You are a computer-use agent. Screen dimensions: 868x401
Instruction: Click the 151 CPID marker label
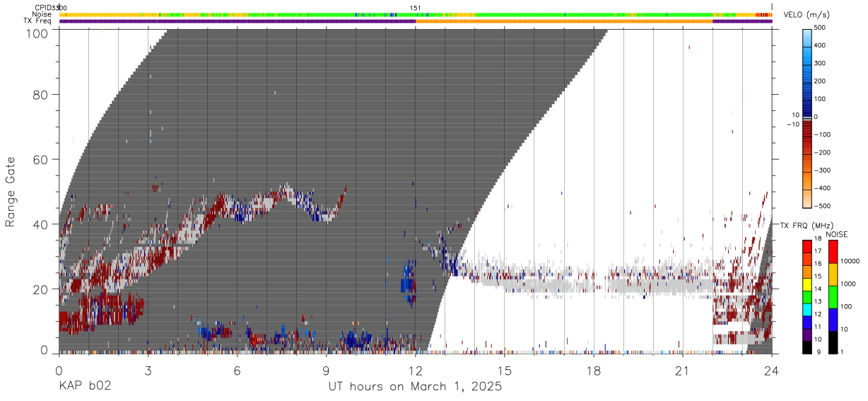(x=416, y=8)
